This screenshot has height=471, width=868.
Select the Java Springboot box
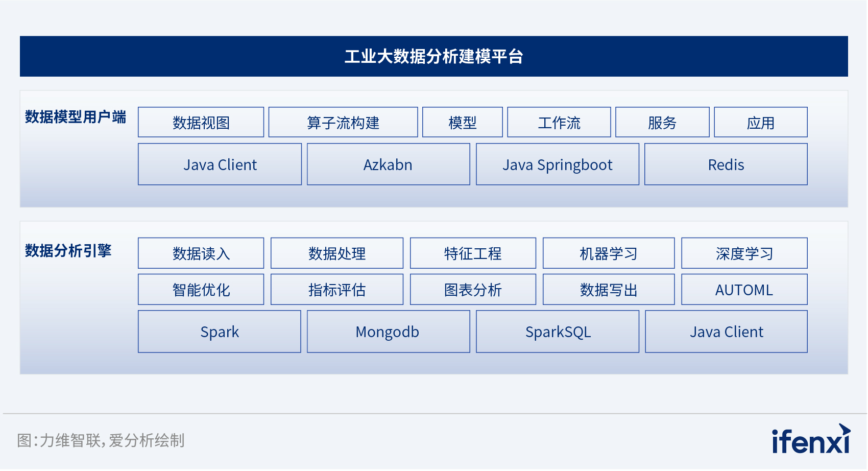tap(557, 164)
